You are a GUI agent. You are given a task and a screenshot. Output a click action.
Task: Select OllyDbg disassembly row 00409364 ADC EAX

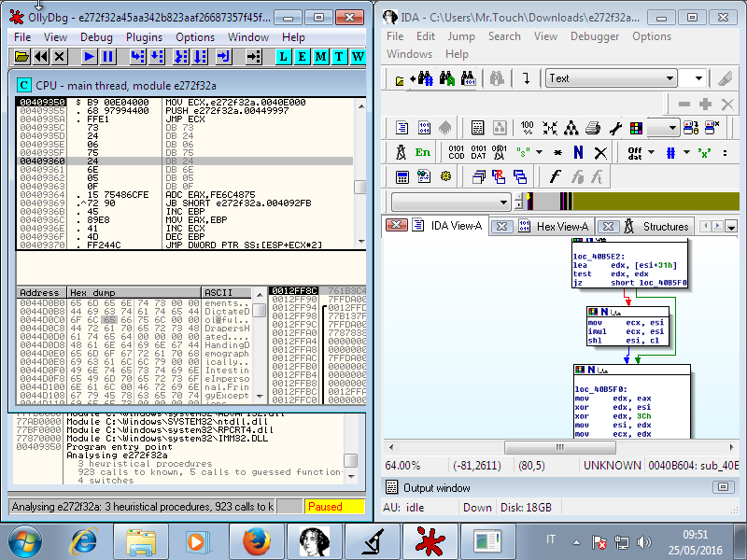click(x=185, y=195)
